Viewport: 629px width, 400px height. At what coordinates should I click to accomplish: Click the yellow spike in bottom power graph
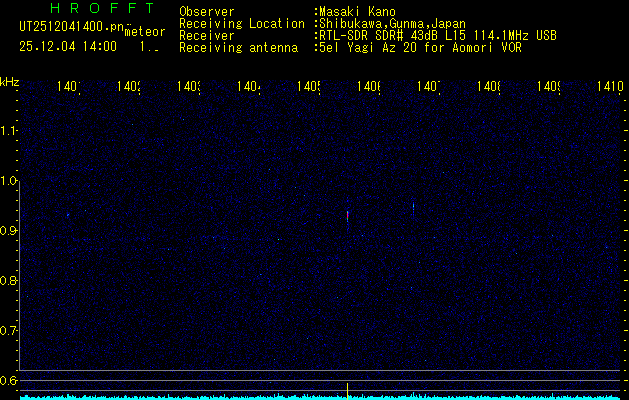[x=347, y=391]
